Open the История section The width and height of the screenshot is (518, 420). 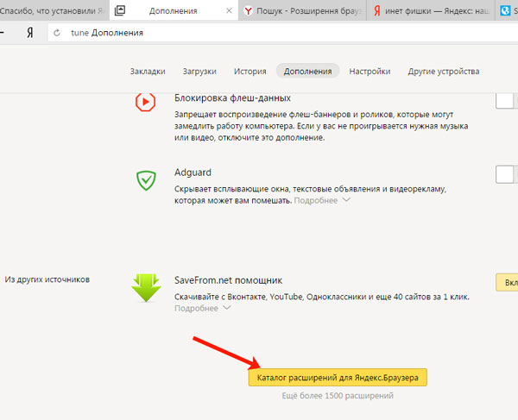click(x=249, y=72)
